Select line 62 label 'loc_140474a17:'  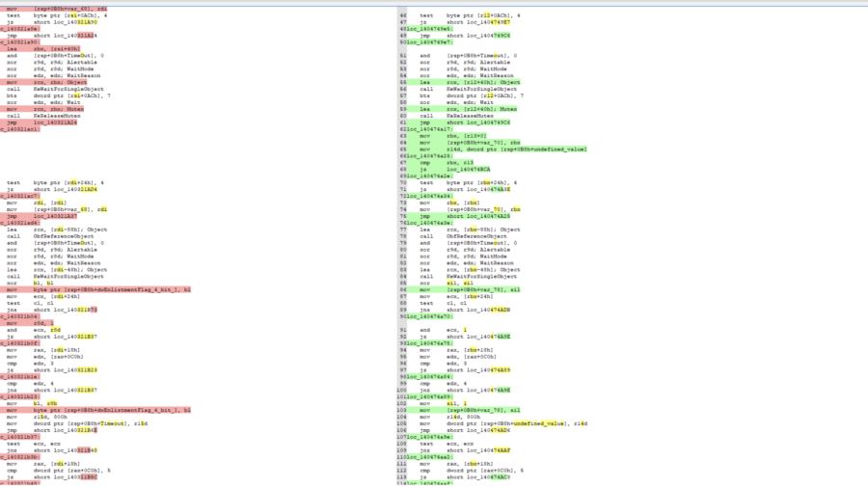(x=429, y=129)
